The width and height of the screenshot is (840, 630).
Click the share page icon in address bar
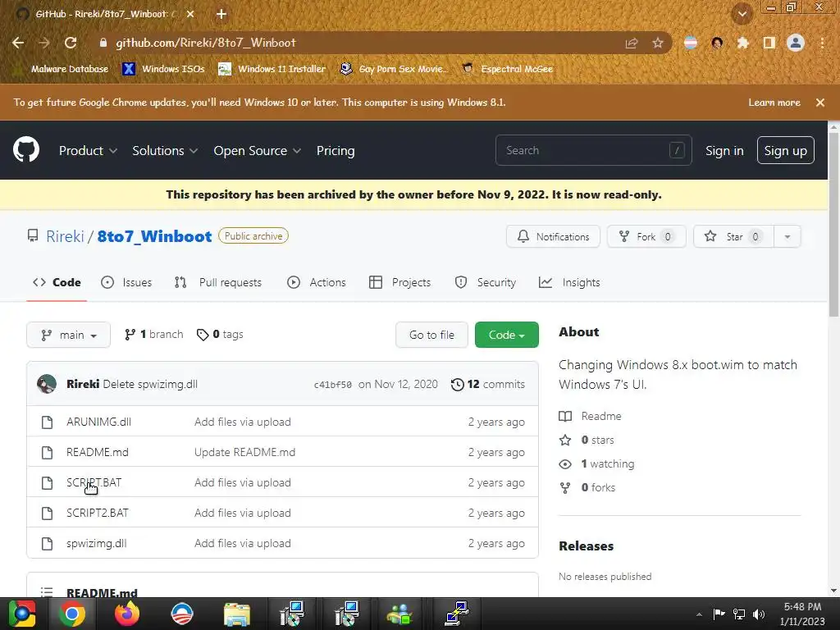632,43
